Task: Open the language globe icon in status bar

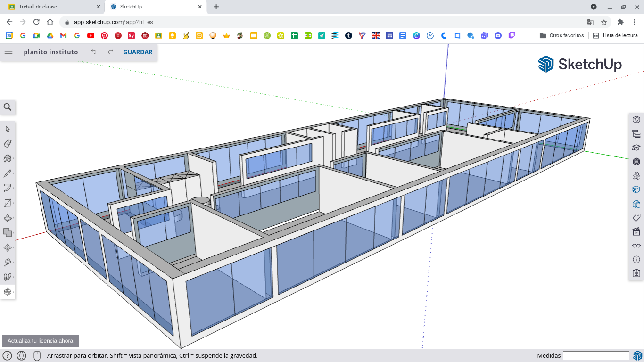Action: pyautogui.click(x=21, y=356)
